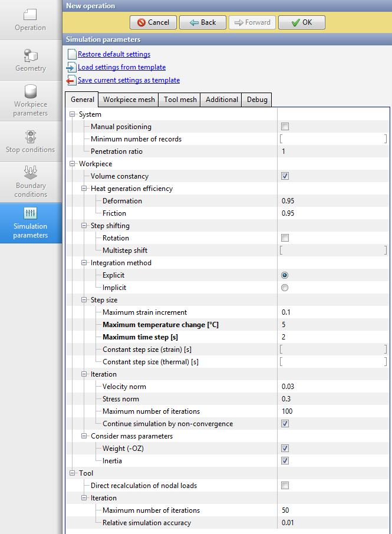Click the Minimum number of records field
Viewport: 392px width, 534px height.
[x=333, y=139]
